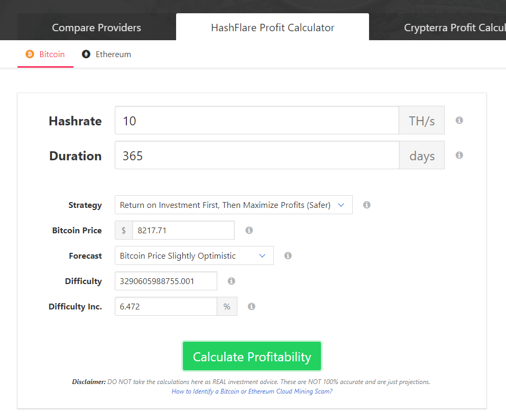Image resolution: width=506 pixels, height=420 pixels.
Task: Click the Difficulty Inc. info icon
Action: pyautogui.click(x=251, y=306)
